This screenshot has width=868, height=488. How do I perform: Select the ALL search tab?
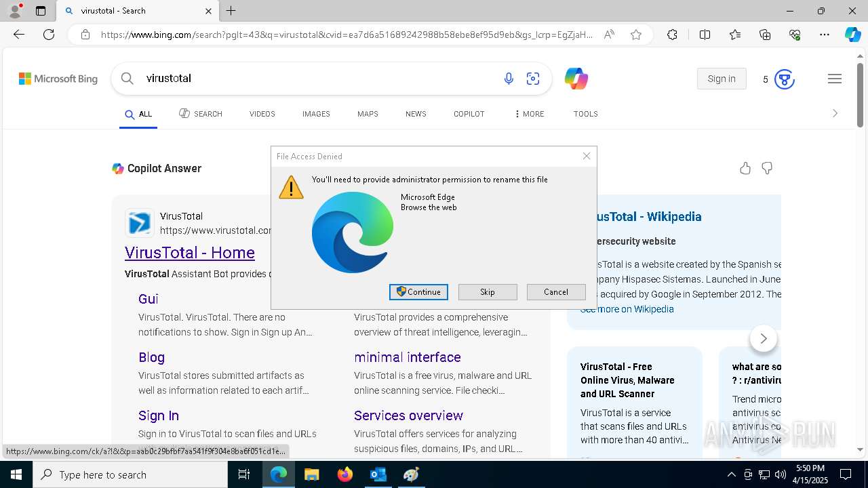pos(138,114)
